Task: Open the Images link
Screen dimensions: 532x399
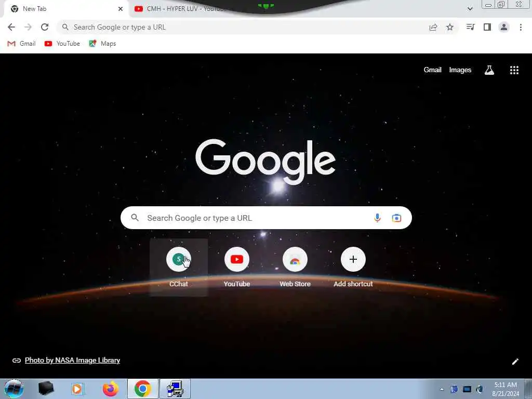Action: 460,70
